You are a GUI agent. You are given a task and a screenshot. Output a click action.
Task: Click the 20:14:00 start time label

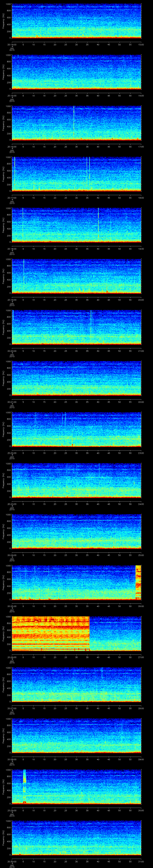[x=12, y=44]
